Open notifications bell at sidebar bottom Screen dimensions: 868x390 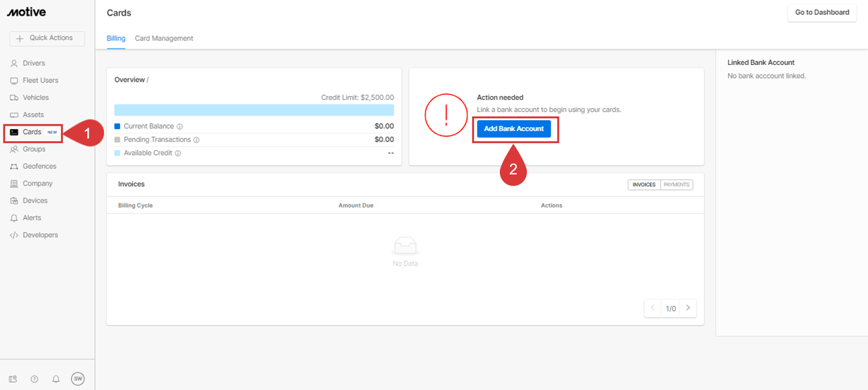56,379
